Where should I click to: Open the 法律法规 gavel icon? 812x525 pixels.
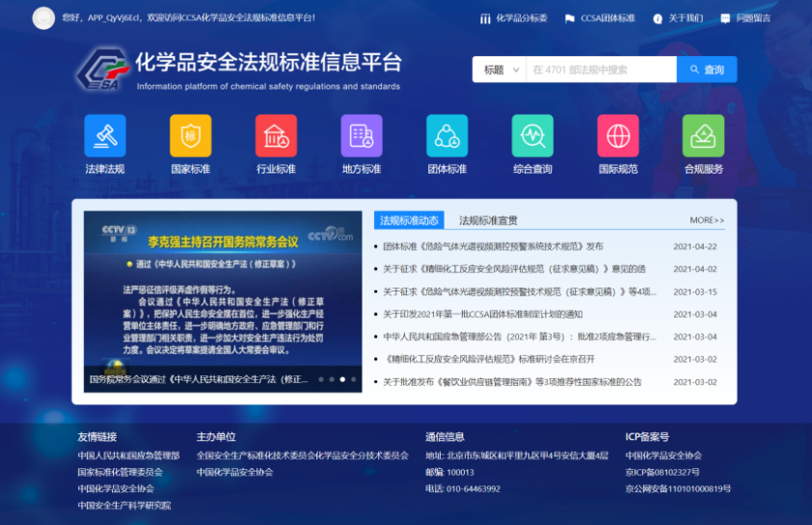coord(104,136)
